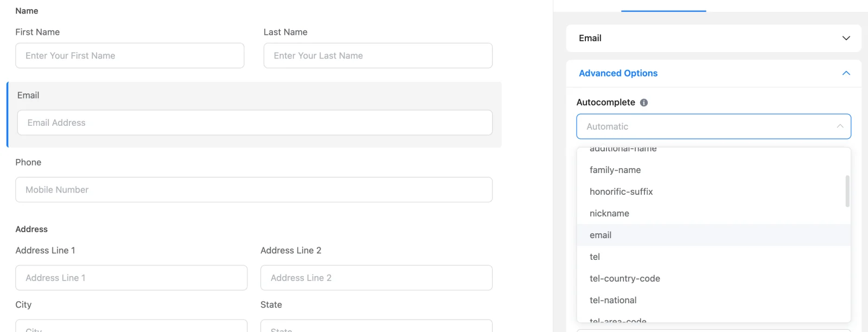868x332 pixels.
Task: Click the City field label
Action: pos(23,305)
